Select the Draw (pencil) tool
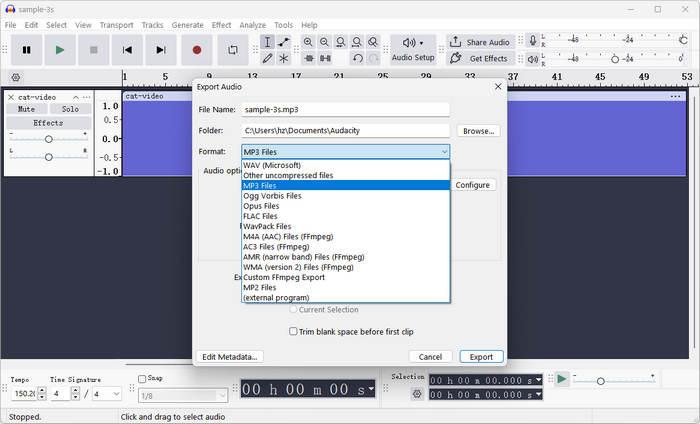The height and width of the screenshot is (424, 700). click(x=267, y=58)
